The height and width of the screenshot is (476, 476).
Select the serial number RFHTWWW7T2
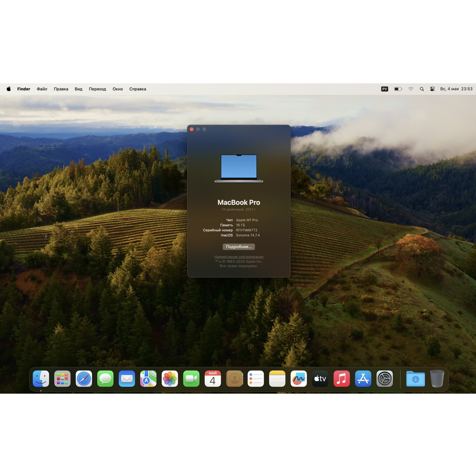[247, 230]
